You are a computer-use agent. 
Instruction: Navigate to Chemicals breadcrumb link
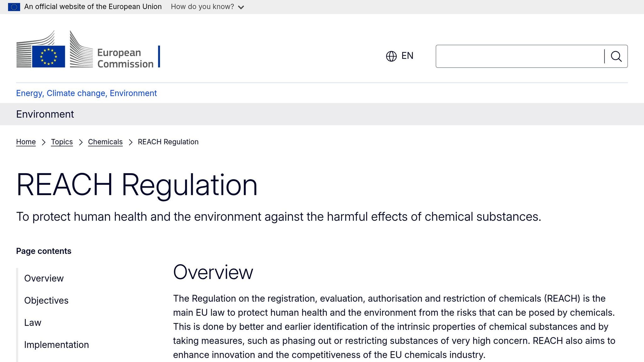105,142
